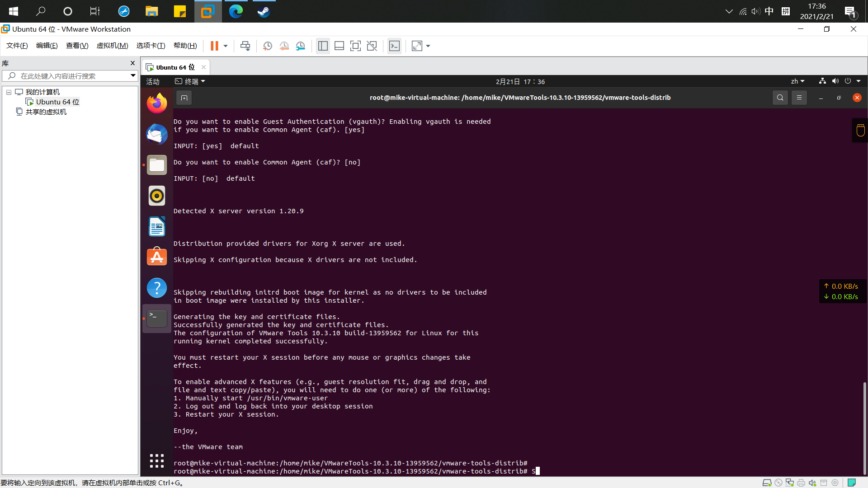Open the 虚拟机(M) menu

(112, 46)
